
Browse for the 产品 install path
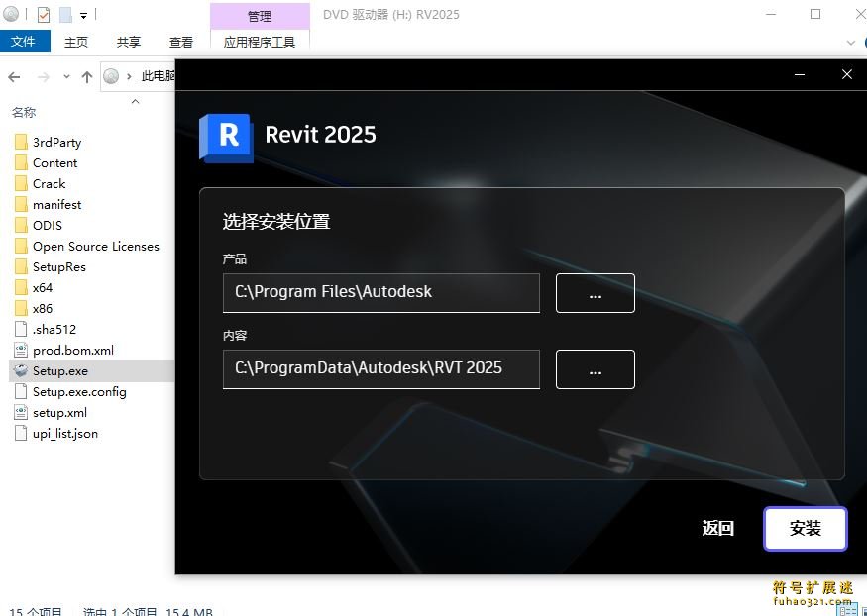click(x=595, y=293)
